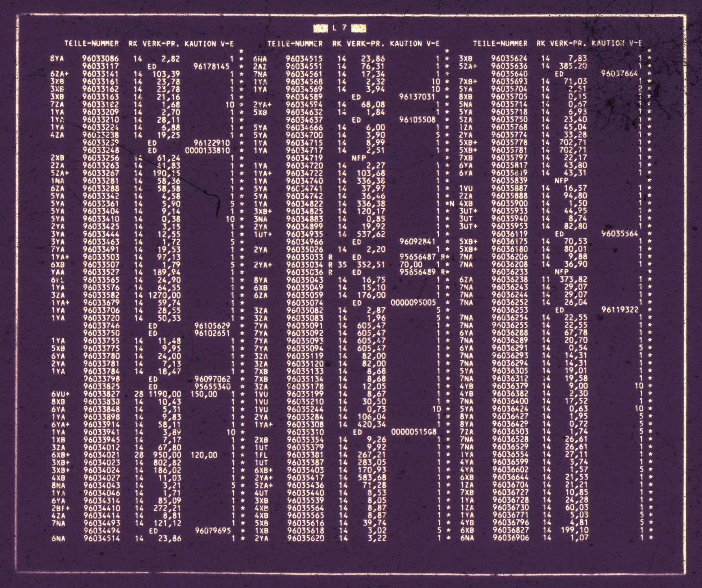Click replacement number 96137031

click(x=417, y=97)
